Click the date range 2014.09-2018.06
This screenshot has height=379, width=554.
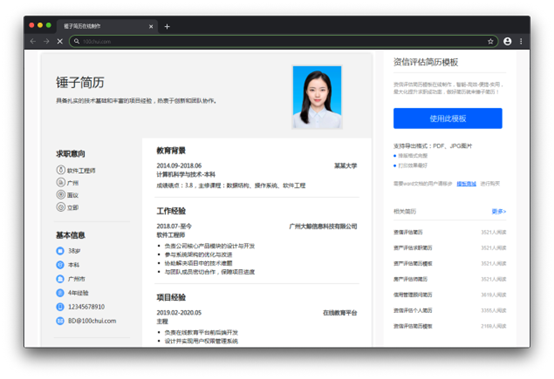[x=179, y=166]
